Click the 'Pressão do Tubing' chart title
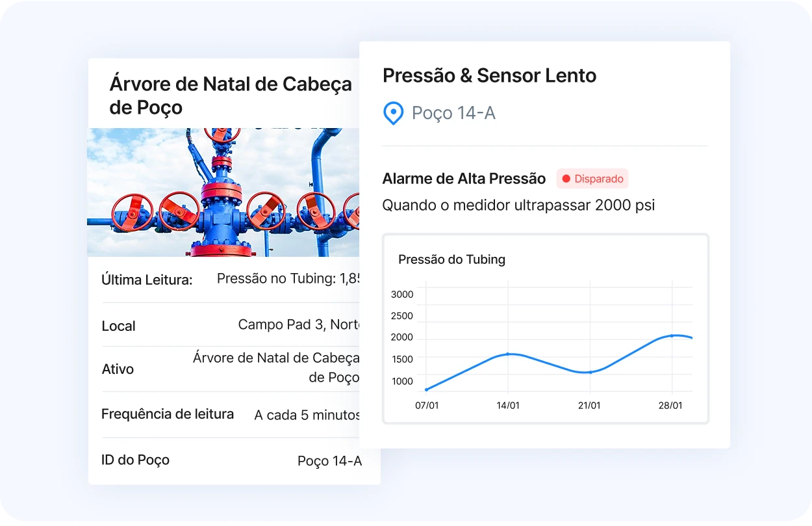This screenshot has width=812, height=526. pos(451,259)
